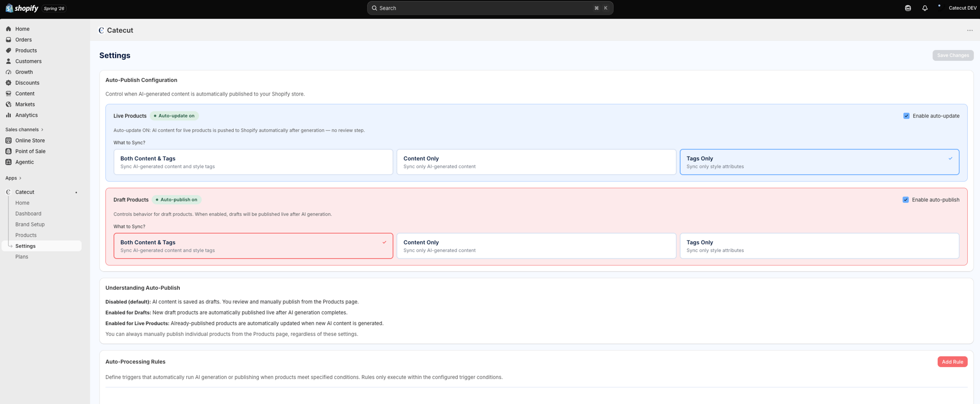The image size is (980, 404).
Task: Select Content Only for Draft Products
Action: [536, 246]
